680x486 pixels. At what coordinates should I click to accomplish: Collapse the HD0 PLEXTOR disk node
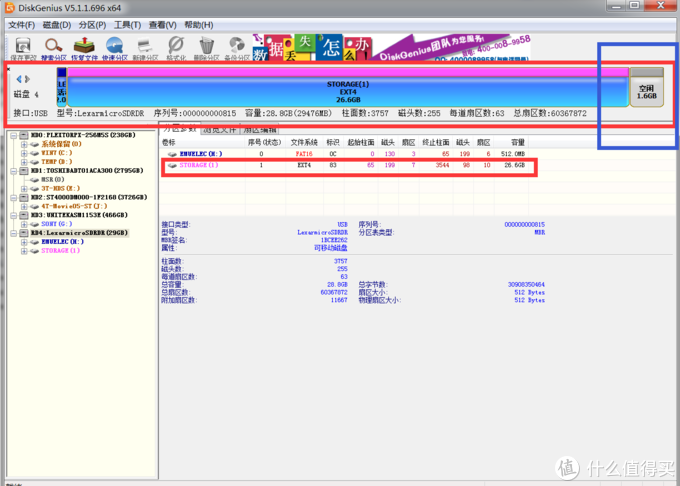click(x=13, y=135)
